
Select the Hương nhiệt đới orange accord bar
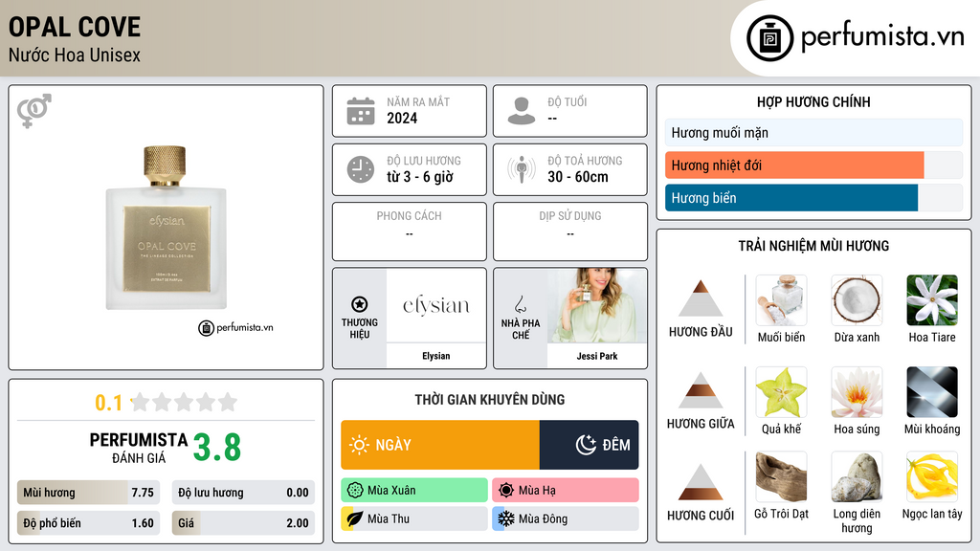click(x=813, y=165)
